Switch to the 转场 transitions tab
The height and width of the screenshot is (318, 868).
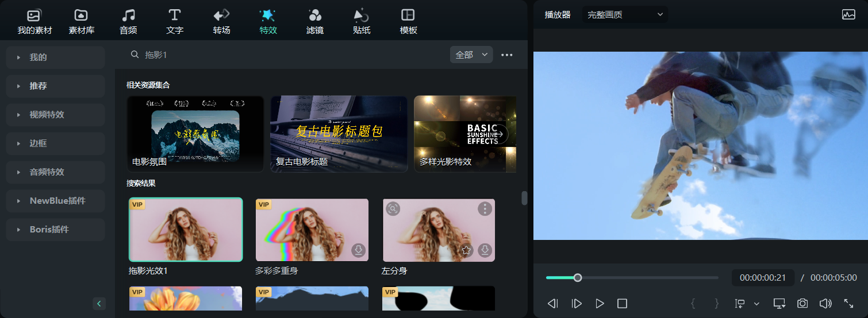(x=221, y=22)
